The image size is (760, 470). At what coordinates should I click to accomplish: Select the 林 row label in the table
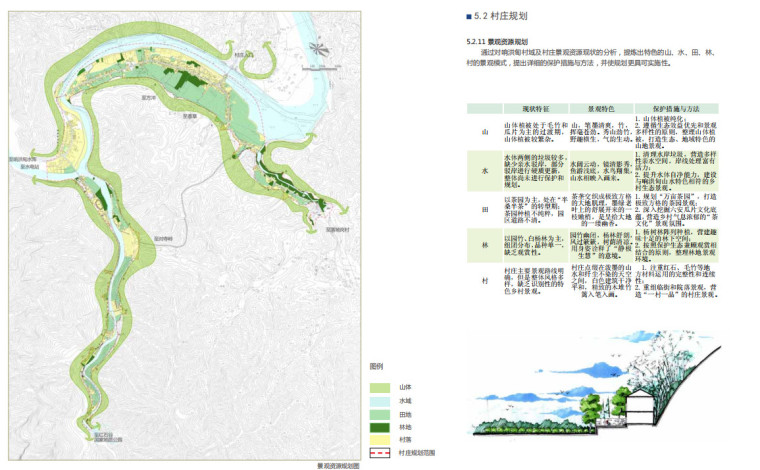(x=484, y=245)
